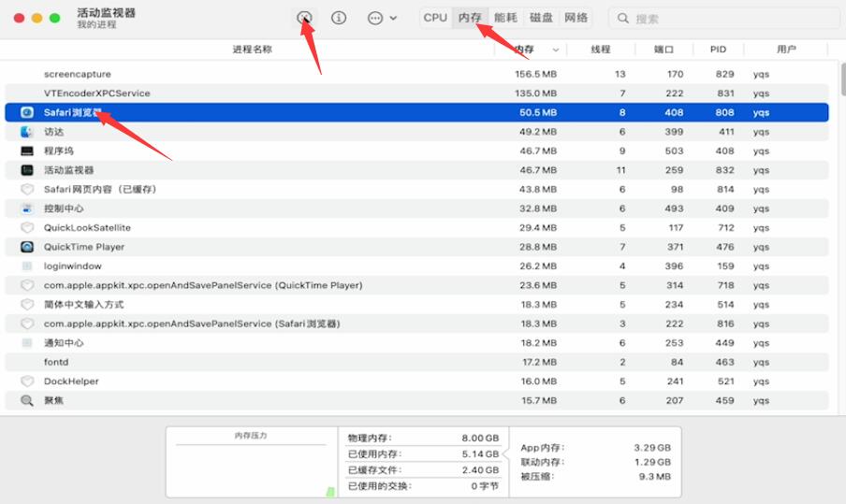The height and width of the screenshot is (504, 846).
Task: Click the QuickLookSatellite shield icon
Action: click(27, 227)
